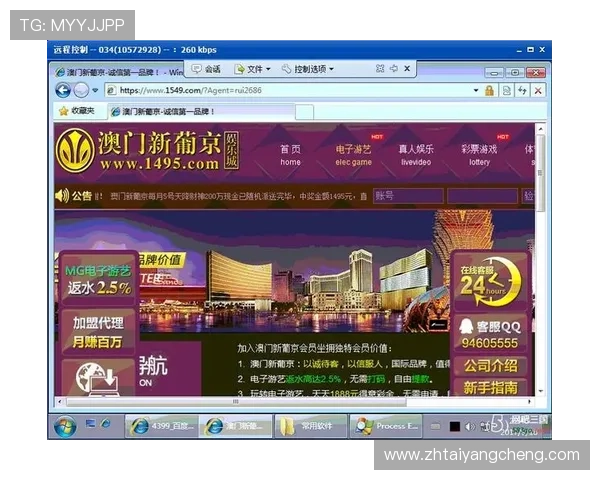Click the globe download icon on left sidebar
Viewport: 600px width, 480px height.
point(98,378)
